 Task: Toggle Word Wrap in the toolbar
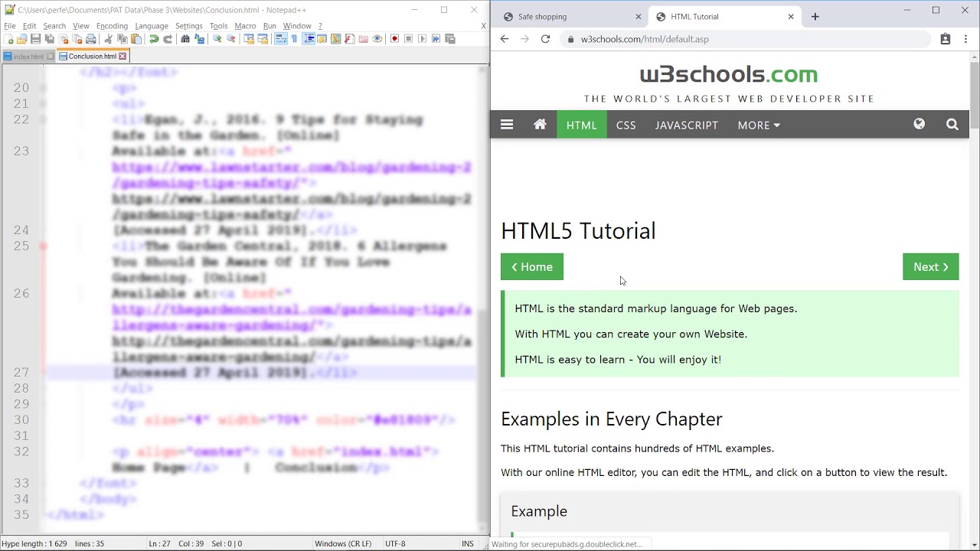click(x=280, y=38)
